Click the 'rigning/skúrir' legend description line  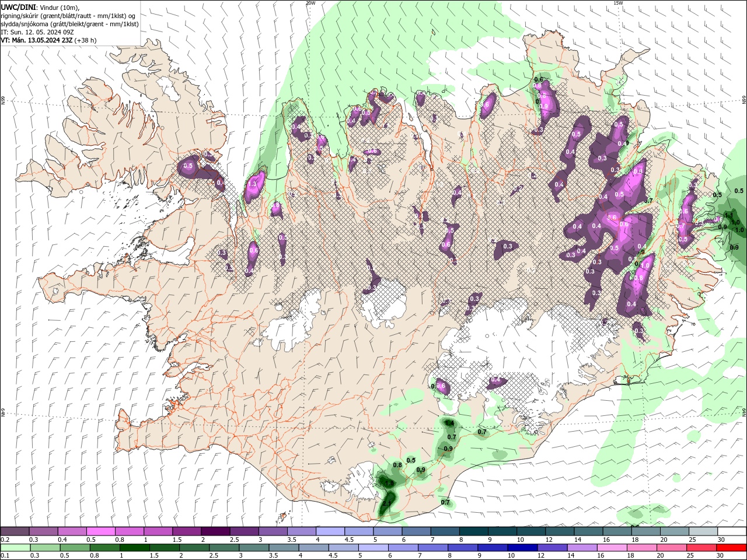tap(68, 16)
